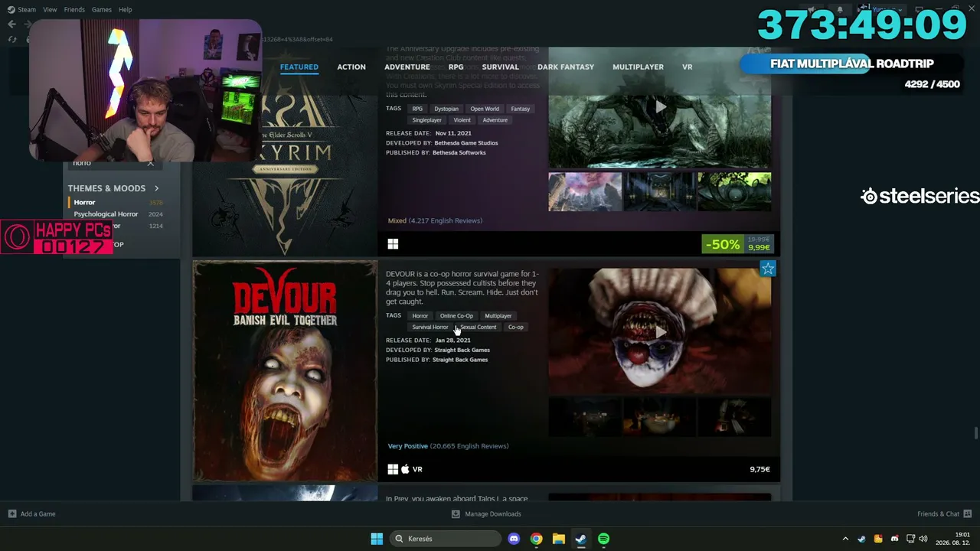Viewport: 980px width, 551px height.
Task: Switch to the VR tab
Action: [x=687, y=67]
